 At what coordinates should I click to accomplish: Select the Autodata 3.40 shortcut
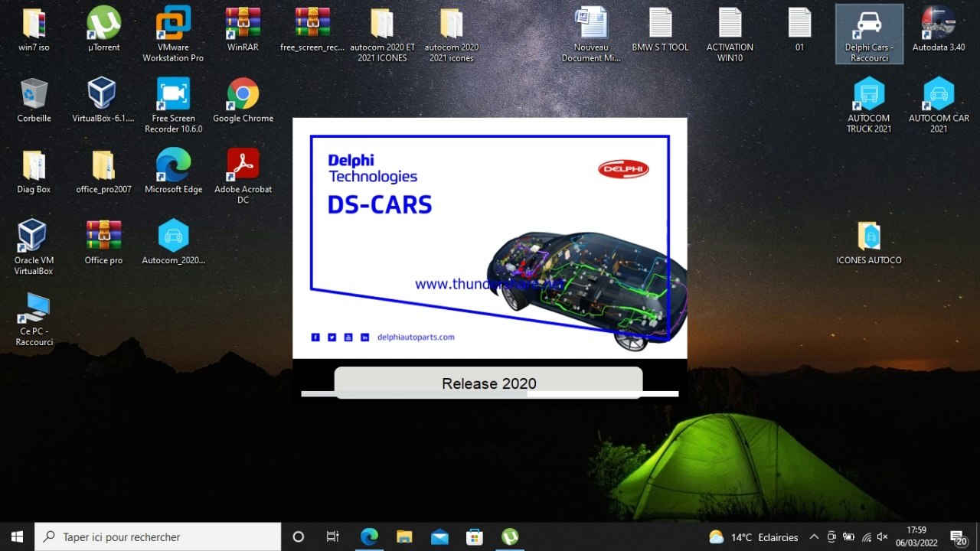pos(939,29)
